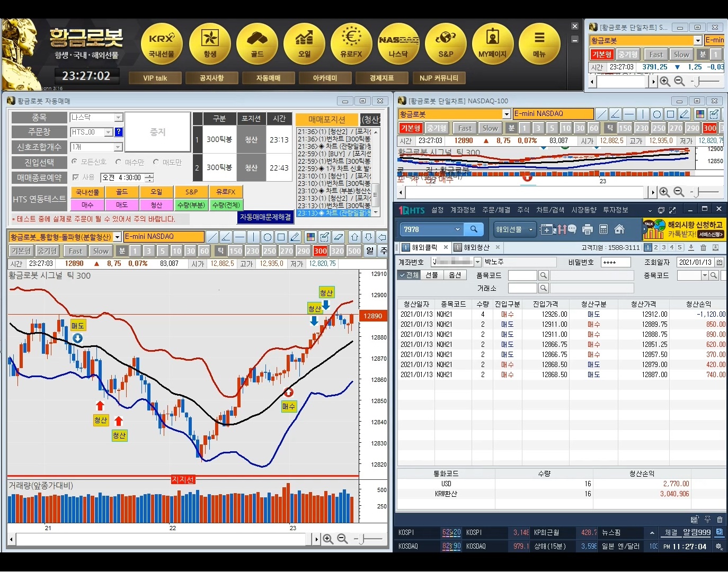Open the S&P gold round icon
Image resolution: width=728 pixels, height=572 pixels.
(x=446, y=44)
